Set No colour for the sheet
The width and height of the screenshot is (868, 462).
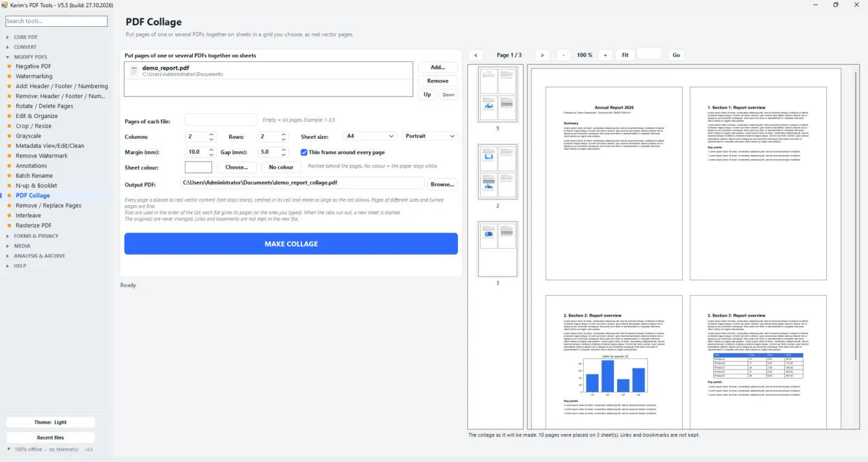[281, 168]
